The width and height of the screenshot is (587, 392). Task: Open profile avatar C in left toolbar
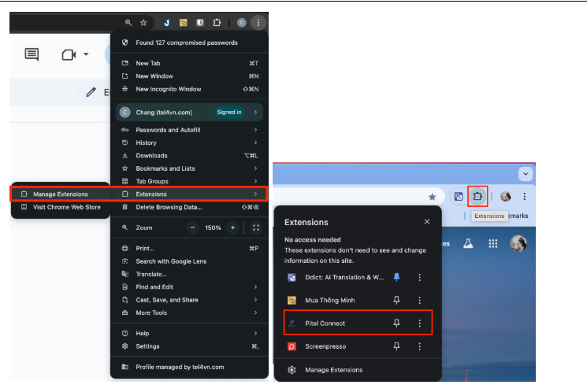click(x=242, y=23)
